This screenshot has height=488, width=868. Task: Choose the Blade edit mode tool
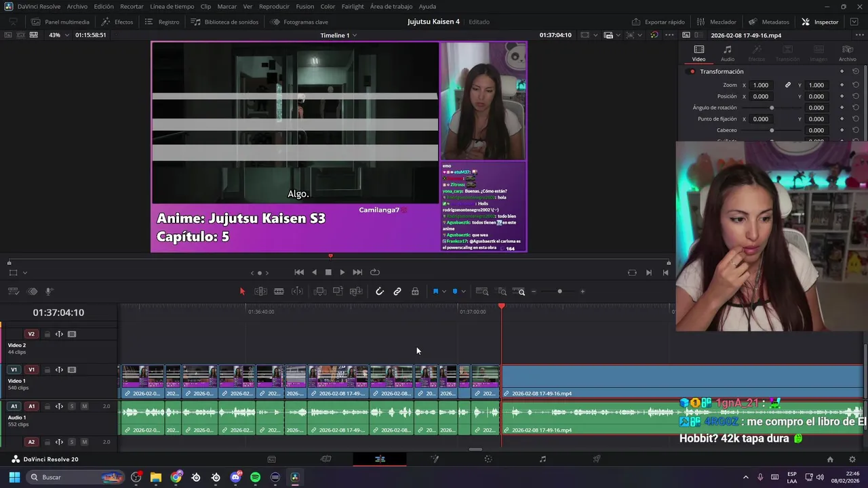tap(279, 291)
